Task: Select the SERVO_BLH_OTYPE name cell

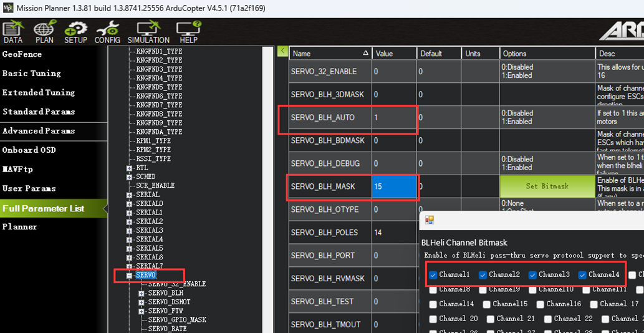Action: point(330,210)
